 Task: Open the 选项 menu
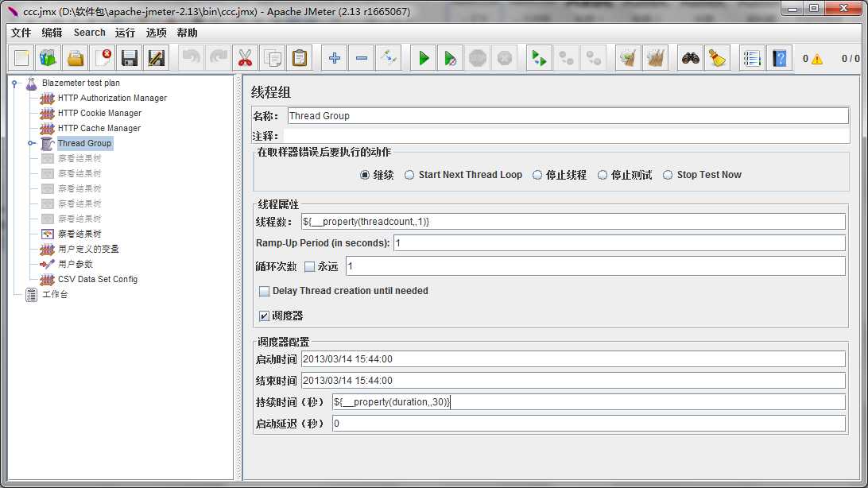click(156, 33)
